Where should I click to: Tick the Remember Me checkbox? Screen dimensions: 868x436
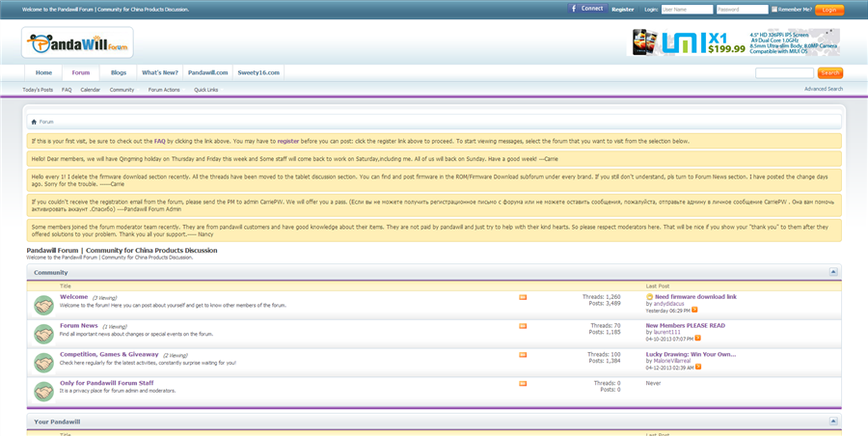tap(774, 10)
